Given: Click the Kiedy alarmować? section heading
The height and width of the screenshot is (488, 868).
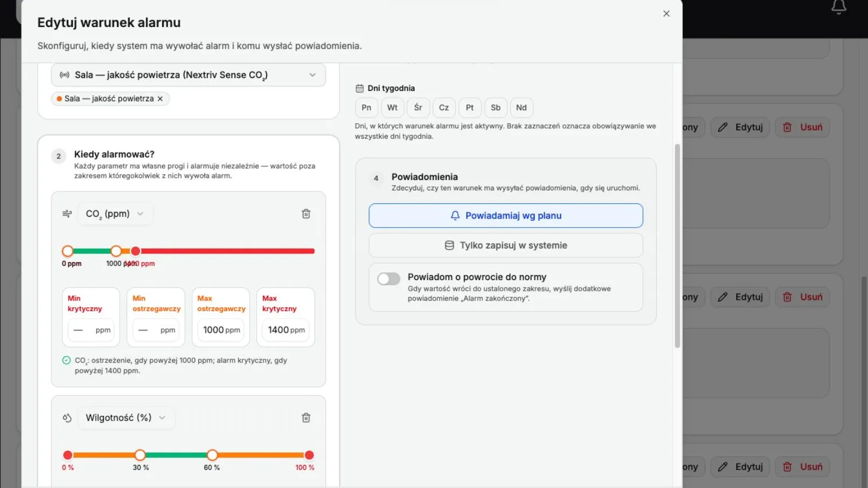Looking at the screenshot, I should (x=114, y=154).
